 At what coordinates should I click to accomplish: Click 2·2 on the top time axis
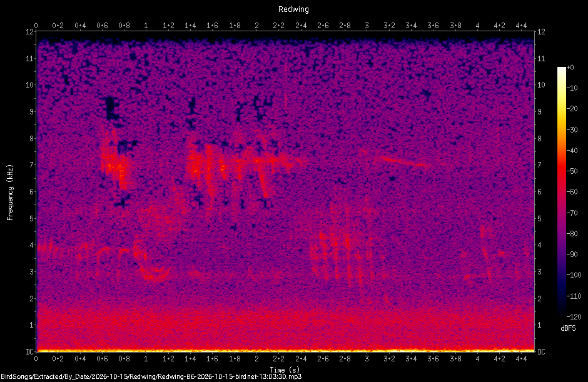tap(278, 26)
